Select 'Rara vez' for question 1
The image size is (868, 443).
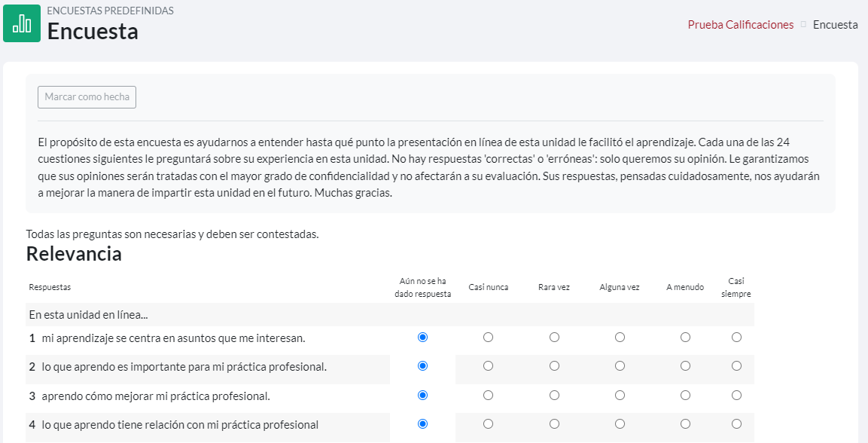[554, 338]
